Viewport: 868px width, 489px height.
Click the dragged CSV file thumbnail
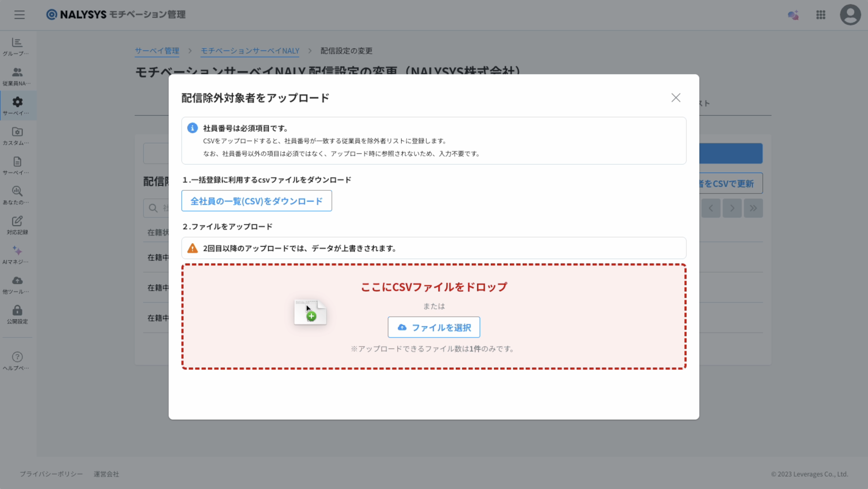click(310, 312)
